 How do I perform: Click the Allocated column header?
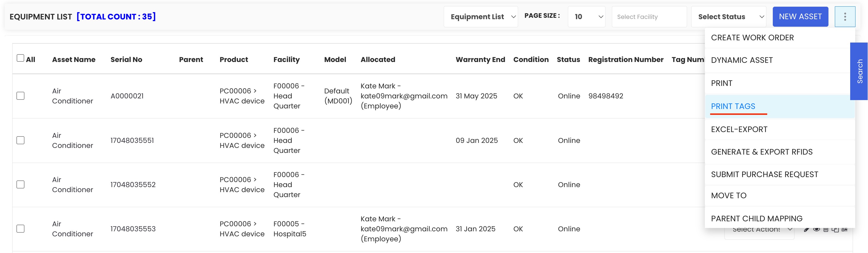point(378,59)
